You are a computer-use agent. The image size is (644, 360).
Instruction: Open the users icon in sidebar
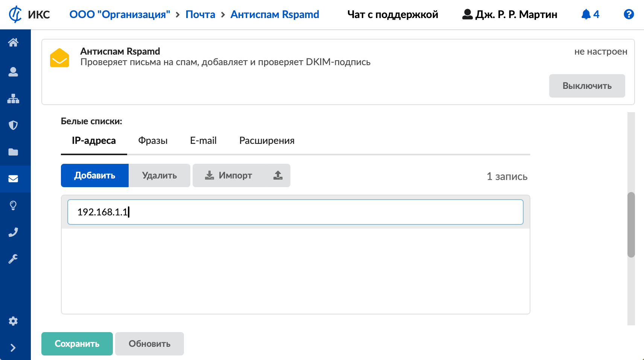[x=13, y=72]
